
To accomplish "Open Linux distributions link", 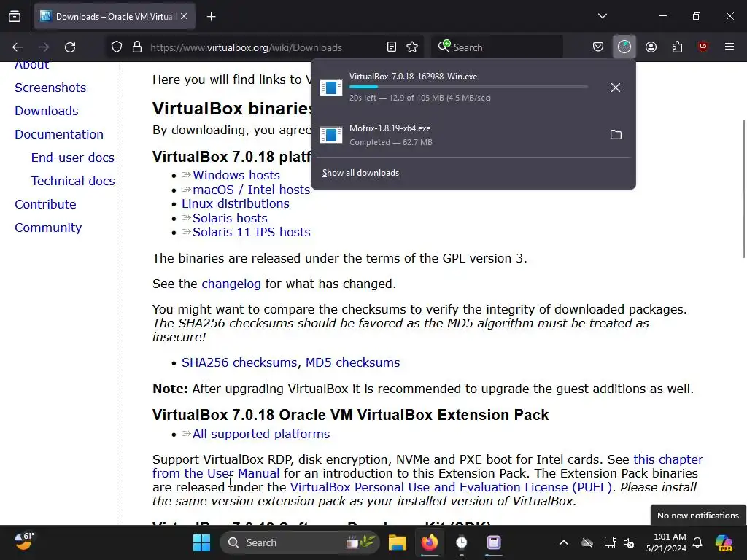I will point(236,204).
